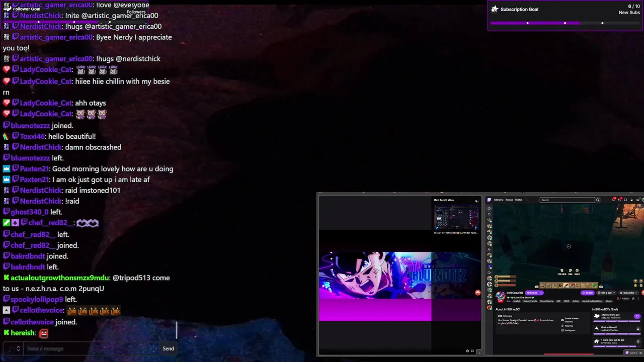This screenshot has height=362, width=644.
Task: Click the Gift a Sub button
Action: tap(607, 293)
